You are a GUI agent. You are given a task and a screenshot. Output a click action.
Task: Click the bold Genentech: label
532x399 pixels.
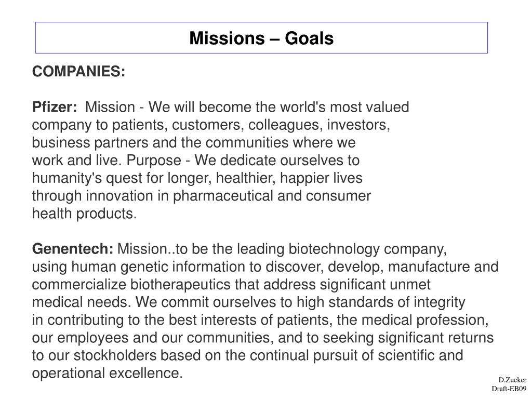coord(73,249)
